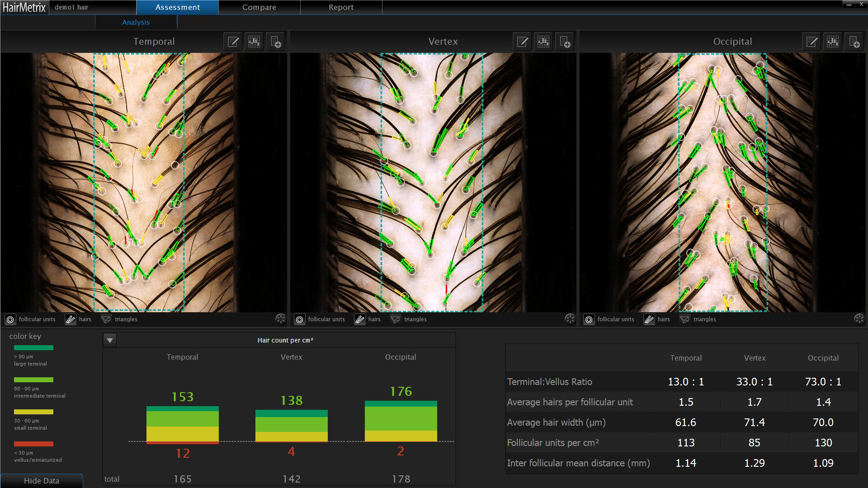Image resolution: width=868 pixels, height=488 pixels.
Task: Toggle hairs overlay in Vertex view
Action: point(359,319)
